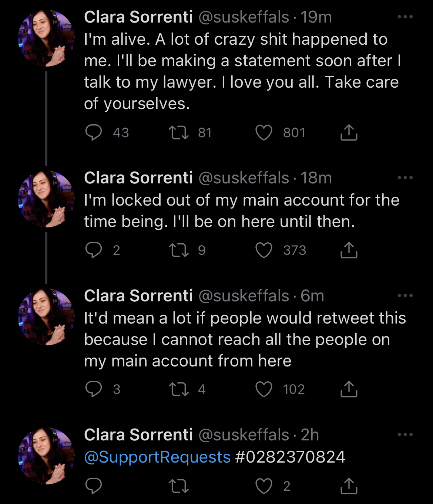The width and height of the screenshot is (433, 504).
Task: Retweet the tweet with 81 retweets
Action: pos(179,132)
